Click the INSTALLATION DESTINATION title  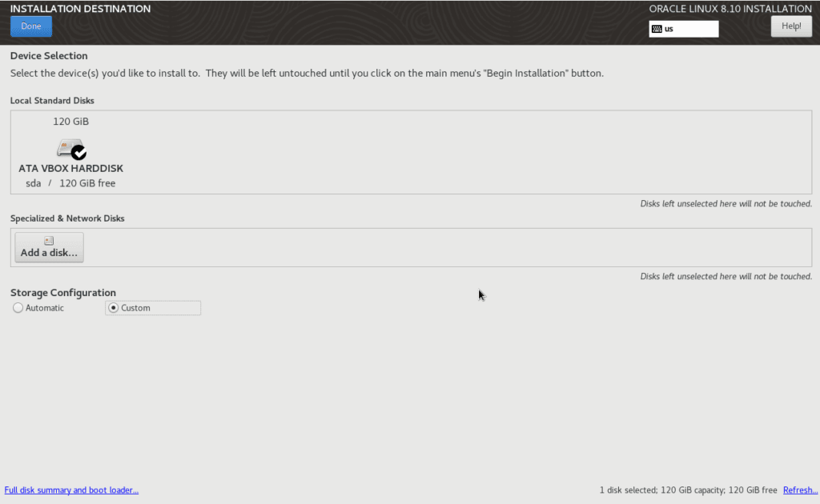click(81, 8)
